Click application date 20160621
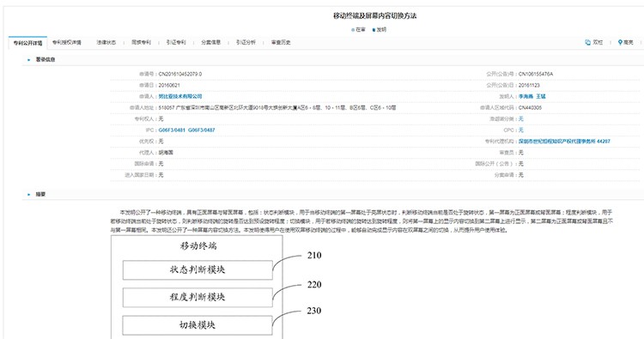 pyautogui.click(x=169, y=85)
